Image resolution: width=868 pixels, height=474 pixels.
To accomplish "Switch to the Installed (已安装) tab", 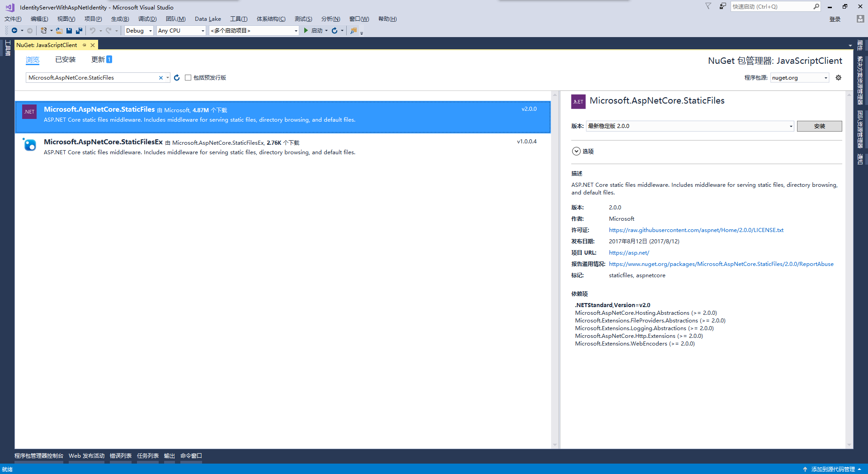I will point(66,60).
